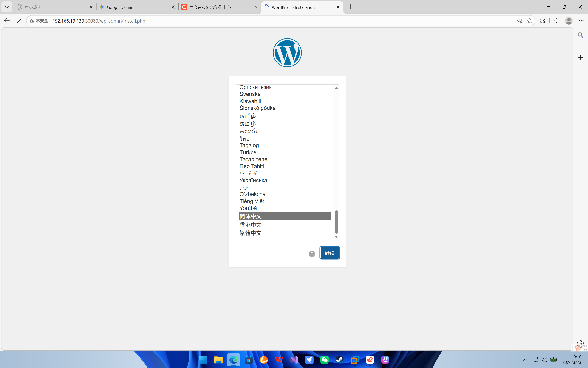This screenshot has width=588, height=368.
Task: Click the sidebar plus icon to customize
Action: click(x=580, y=58)
